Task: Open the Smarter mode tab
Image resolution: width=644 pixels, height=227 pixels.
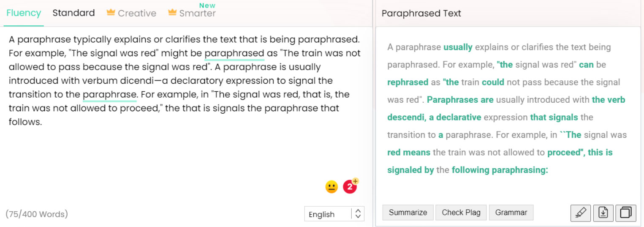Action: 197,13
